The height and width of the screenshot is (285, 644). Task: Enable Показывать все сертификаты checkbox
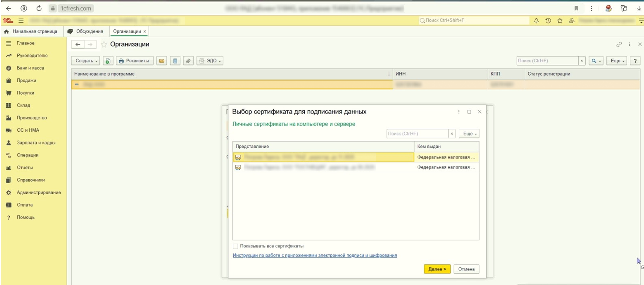click(x=235, y=246)
